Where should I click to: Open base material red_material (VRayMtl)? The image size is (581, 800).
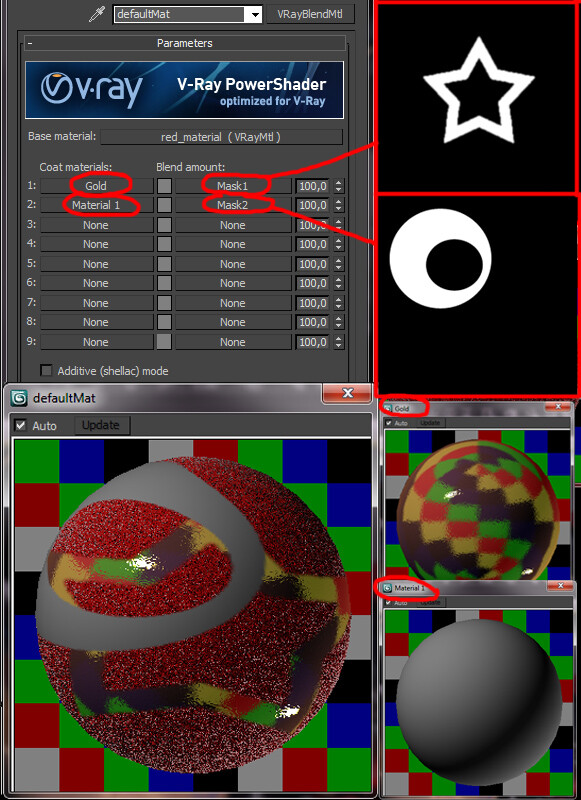(x=221, y=137)
